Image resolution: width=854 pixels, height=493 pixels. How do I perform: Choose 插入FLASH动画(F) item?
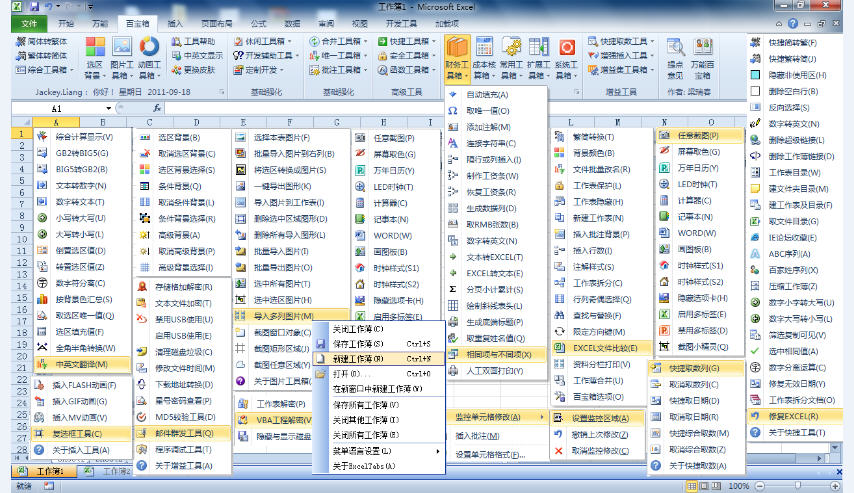pos(82,385)
